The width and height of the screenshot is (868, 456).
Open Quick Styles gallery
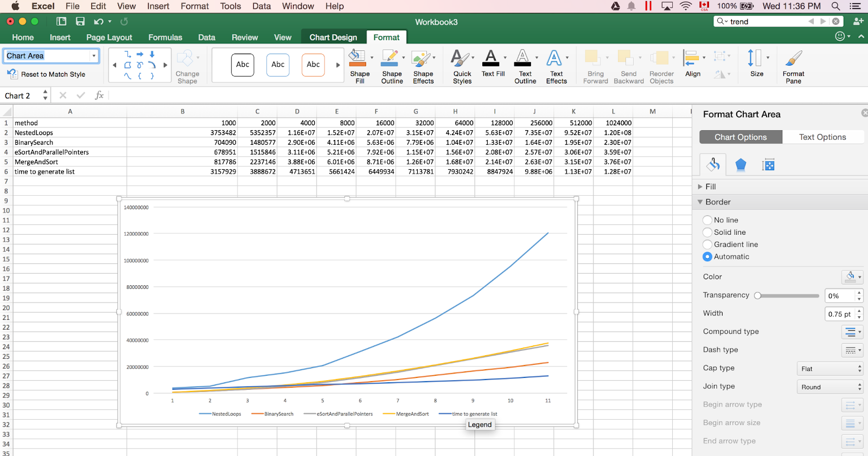[x=462, y=66]
